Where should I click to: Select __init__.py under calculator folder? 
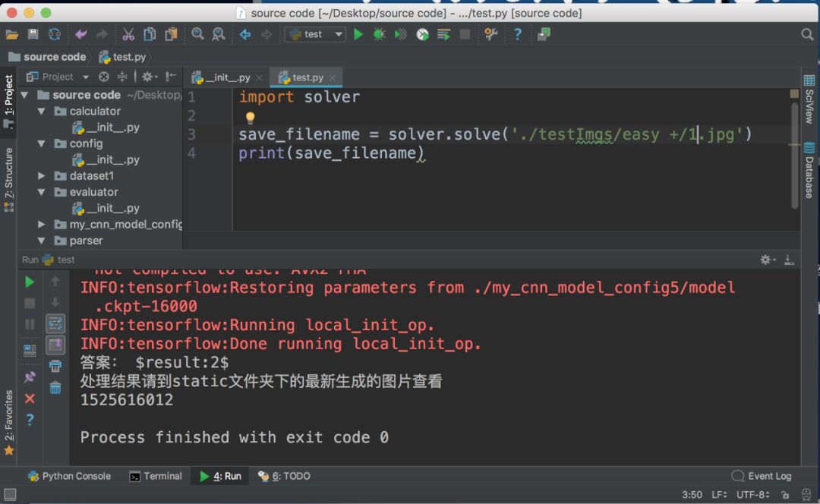click(106, 128)
